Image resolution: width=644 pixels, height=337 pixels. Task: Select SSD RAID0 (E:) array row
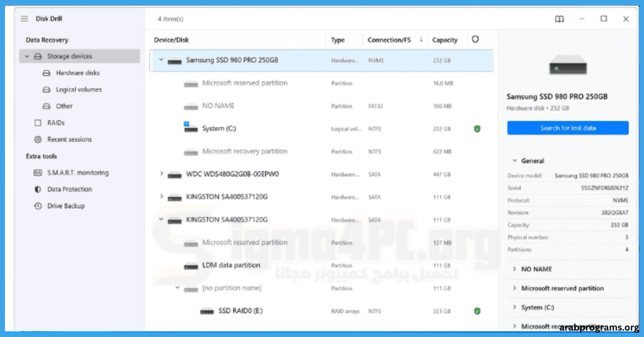click(x=321, y=311)
